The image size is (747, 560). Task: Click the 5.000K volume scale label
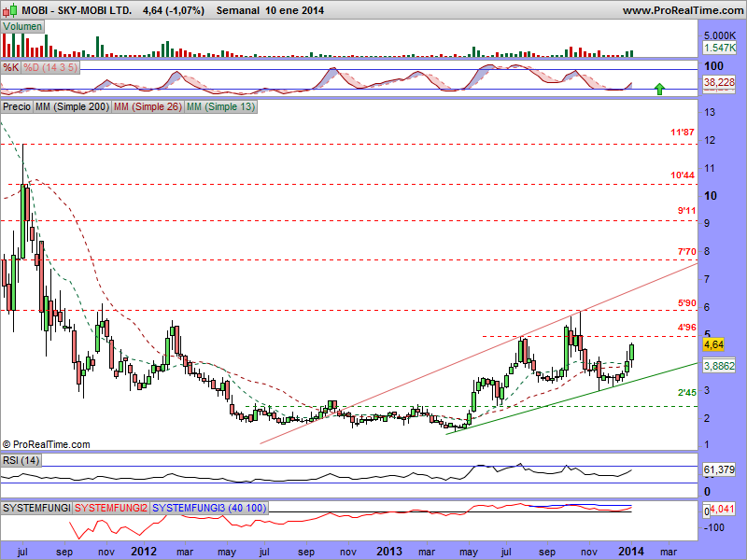click(720, 35)
